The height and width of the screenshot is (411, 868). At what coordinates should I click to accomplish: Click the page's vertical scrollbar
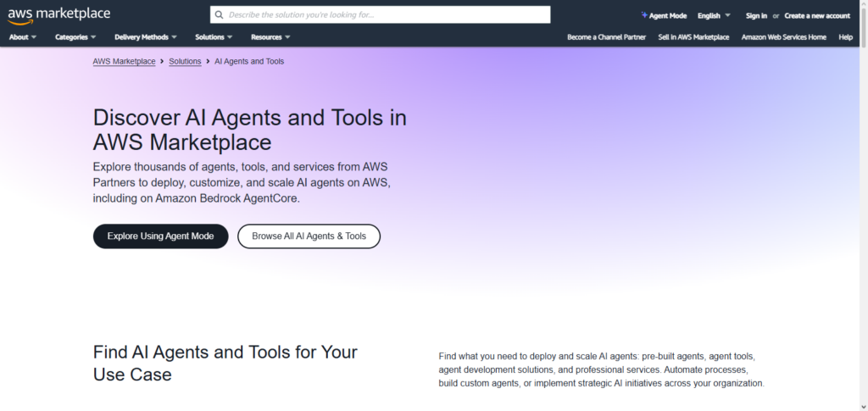coord(864,205)
